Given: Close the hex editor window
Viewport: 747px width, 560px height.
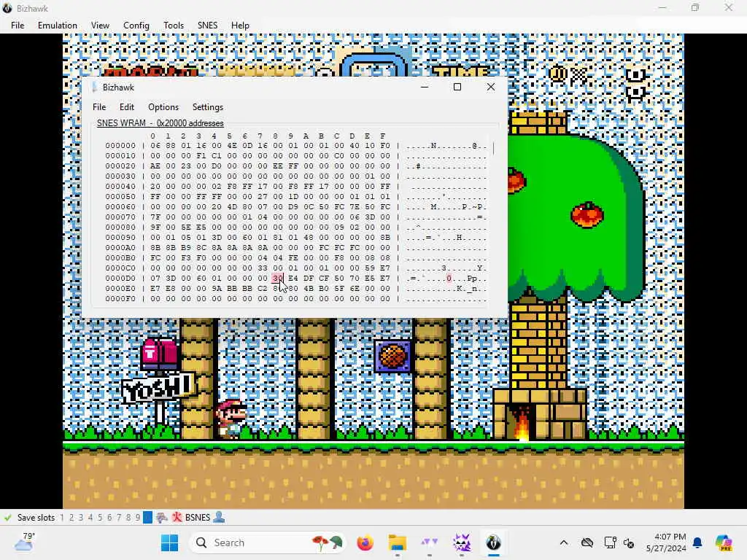Looking at the screenshot, I should (491, 87).
